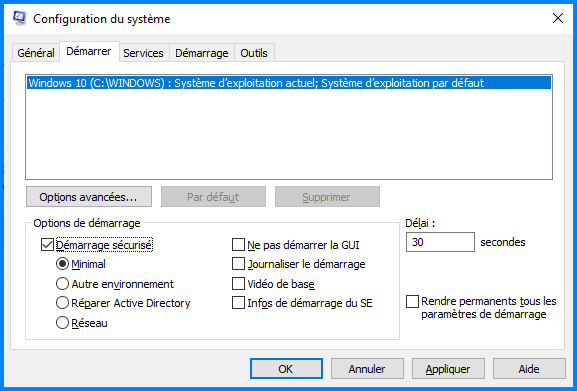
Task: Select the Outils tab
Action: (254, 53)
